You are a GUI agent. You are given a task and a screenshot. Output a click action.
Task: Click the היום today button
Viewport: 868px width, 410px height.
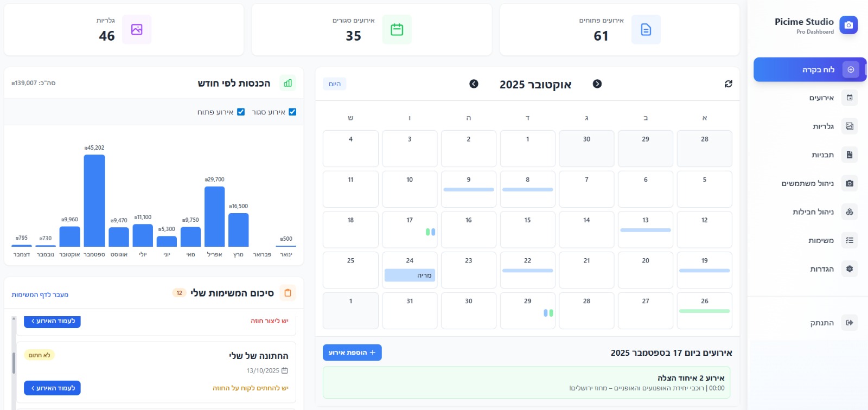point(335,84)
